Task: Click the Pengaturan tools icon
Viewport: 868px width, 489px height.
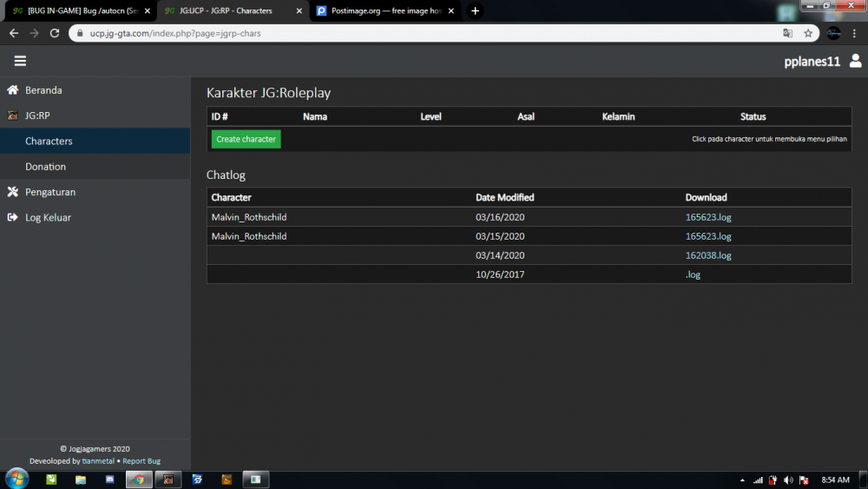Action: tap(12, 192)
